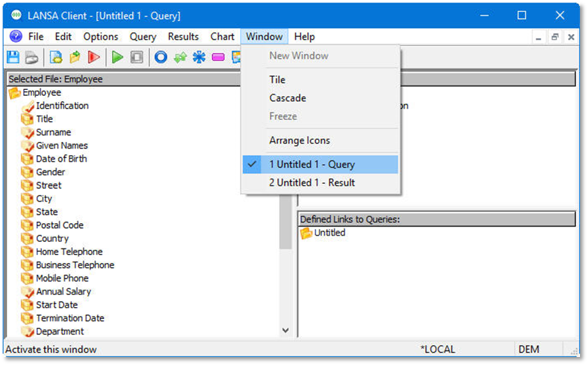Screen dimensions: 588x365
Task: Select the Business Telephone field
Action: [x=75, y=265]
